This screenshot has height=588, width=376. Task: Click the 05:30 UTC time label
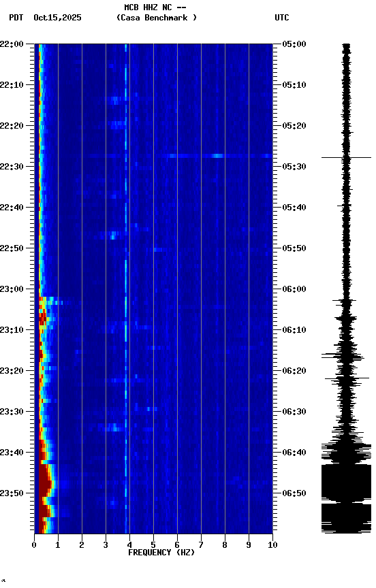pyautogui.click(x=294, y=167)
